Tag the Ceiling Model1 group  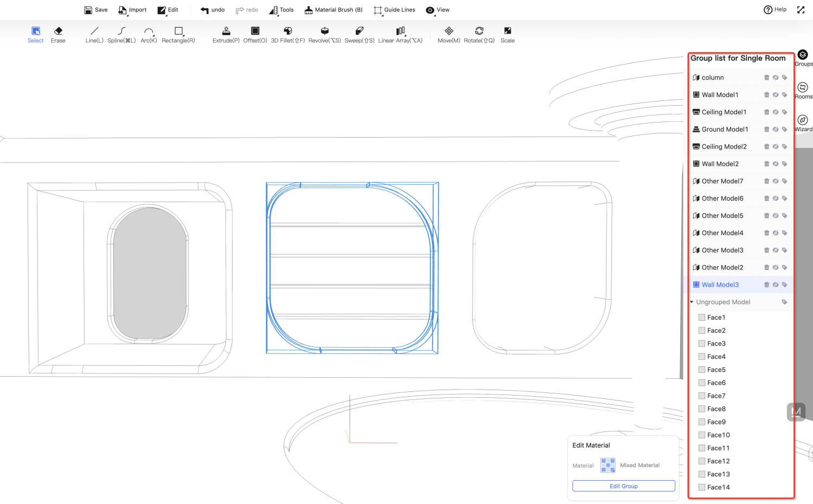(784, 112)
